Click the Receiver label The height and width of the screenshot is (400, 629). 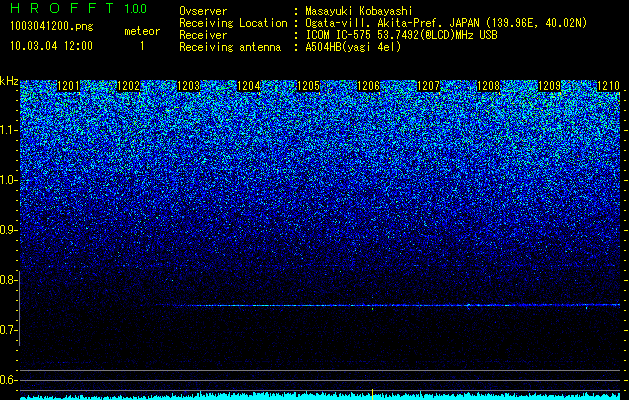coord(203,35)
